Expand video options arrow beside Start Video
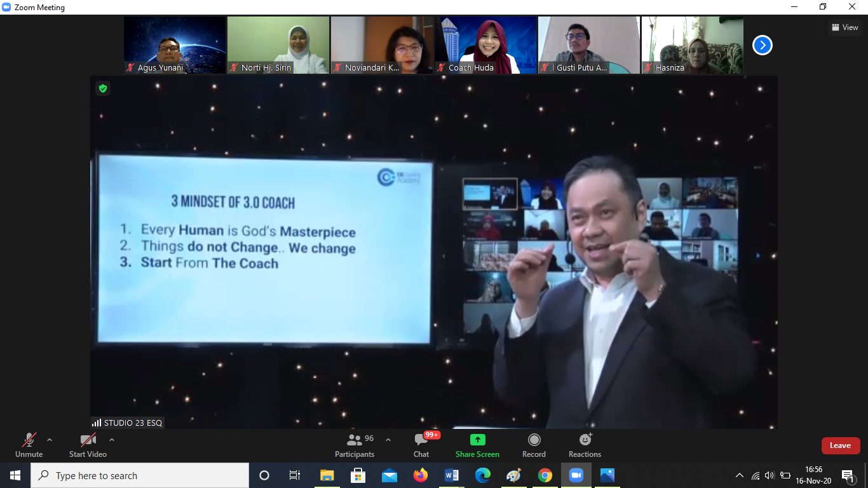 (112, 440)
